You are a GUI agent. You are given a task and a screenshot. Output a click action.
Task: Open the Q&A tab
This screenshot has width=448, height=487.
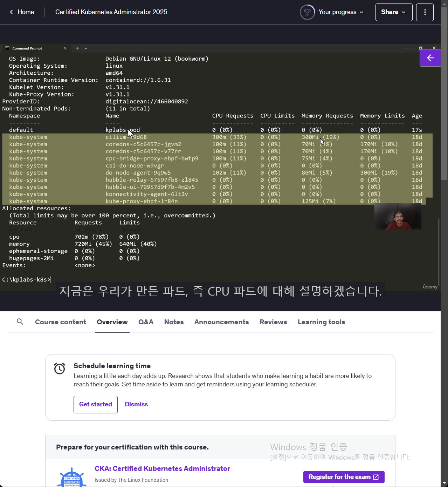(146, 322)
